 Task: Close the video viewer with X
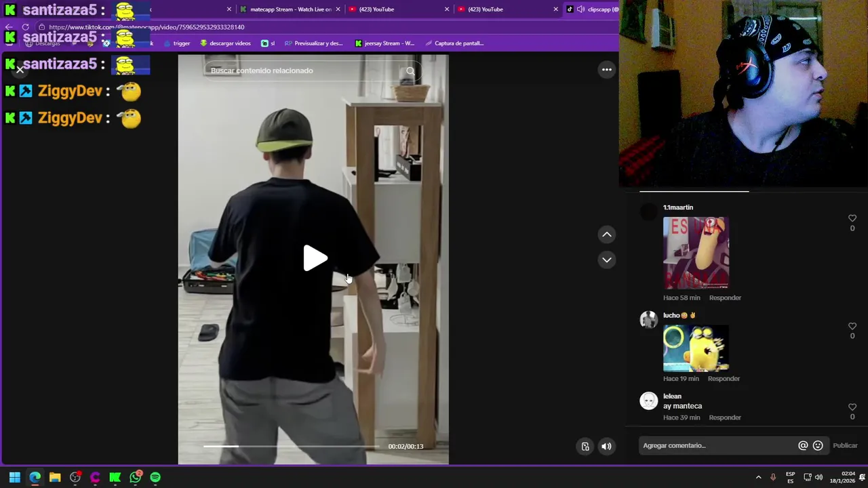[x=20, y=70]
